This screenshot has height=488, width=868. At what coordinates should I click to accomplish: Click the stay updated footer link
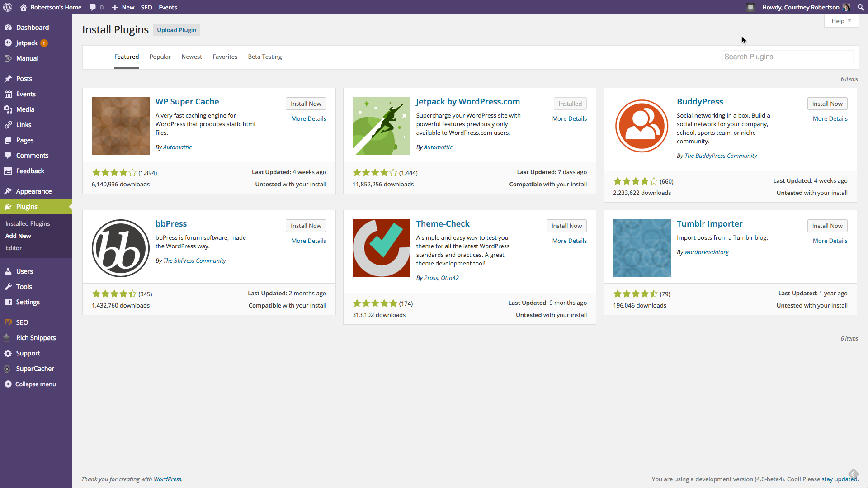coord(839,479)
